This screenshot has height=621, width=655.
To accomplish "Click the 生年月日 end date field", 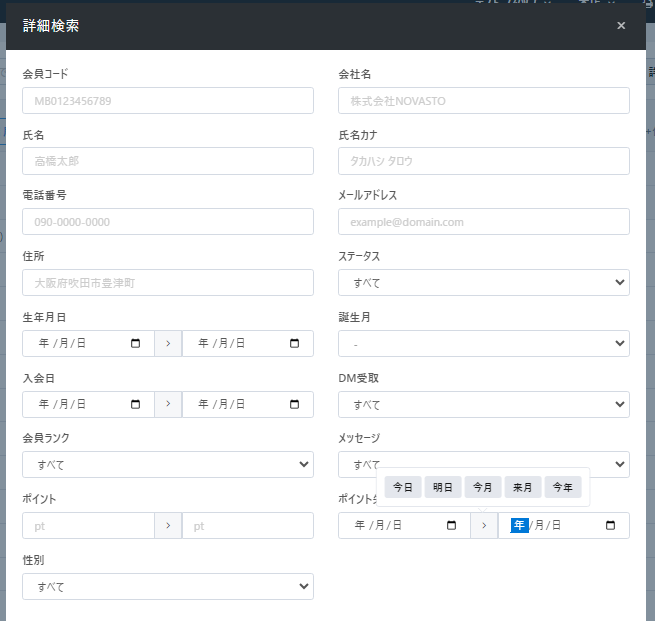I will tap(248, 343).
